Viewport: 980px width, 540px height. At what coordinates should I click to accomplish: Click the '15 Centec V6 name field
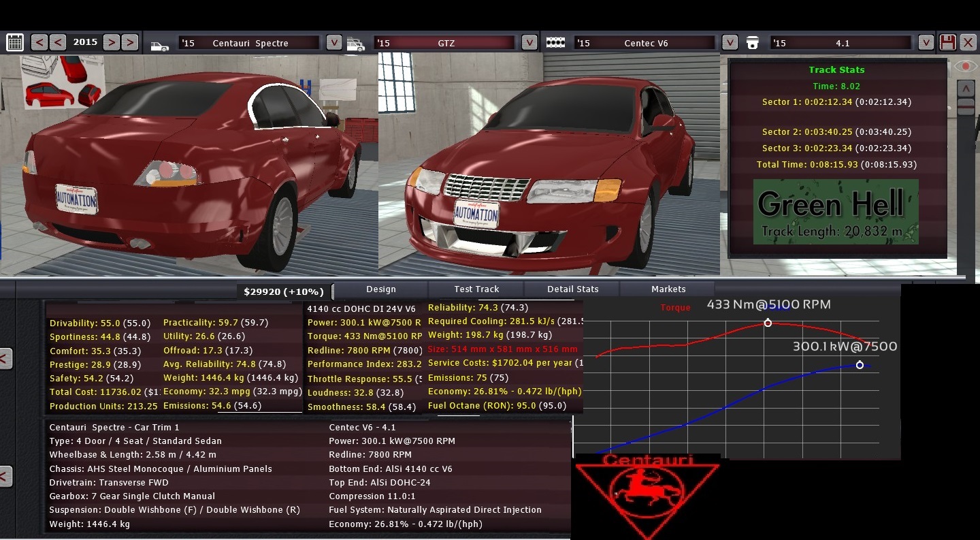[645, 43]
